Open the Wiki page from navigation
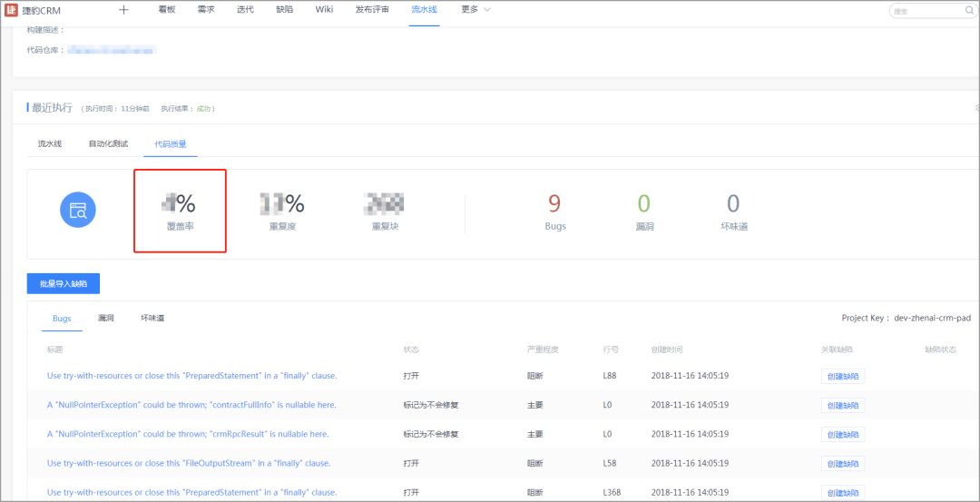The image size is (980, 502). [324, 10]
